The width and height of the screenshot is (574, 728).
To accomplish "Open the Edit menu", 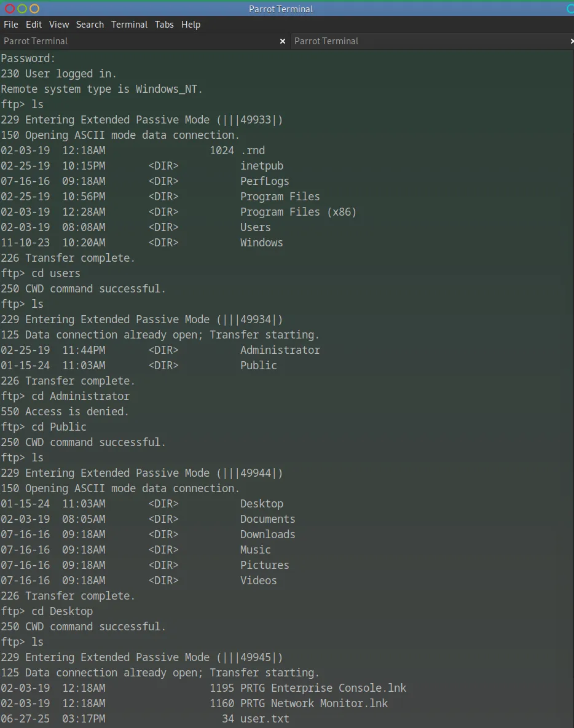I will pyautogui.click(x=34, y=25).
